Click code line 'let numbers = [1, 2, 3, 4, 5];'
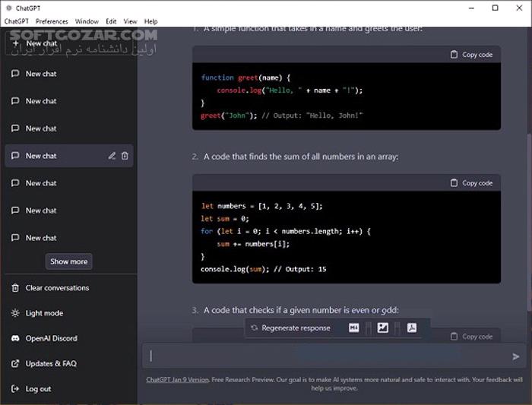 point(261,206)
